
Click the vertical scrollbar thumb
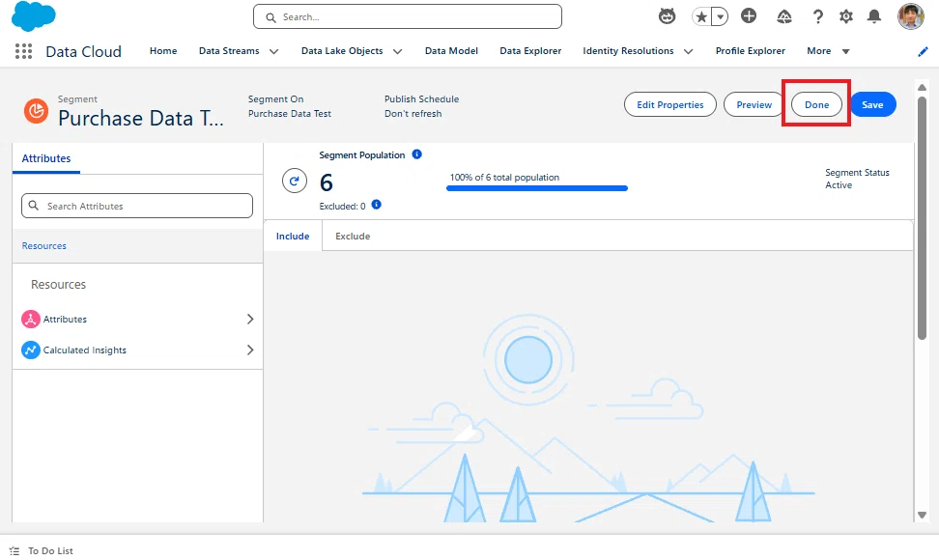923,218
